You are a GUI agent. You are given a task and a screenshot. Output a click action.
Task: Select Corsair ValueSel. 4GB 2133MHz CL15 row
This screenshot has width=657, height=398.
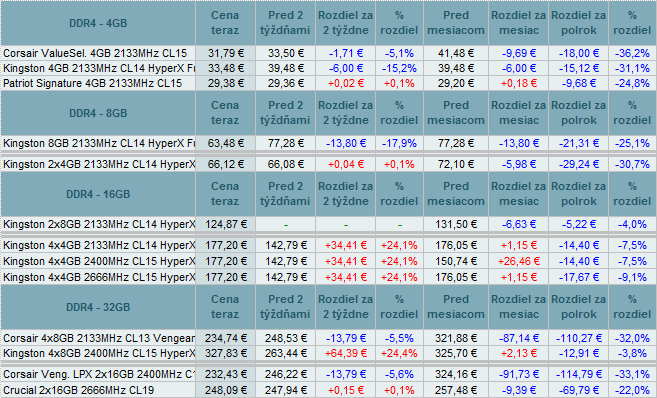point(328,53)
